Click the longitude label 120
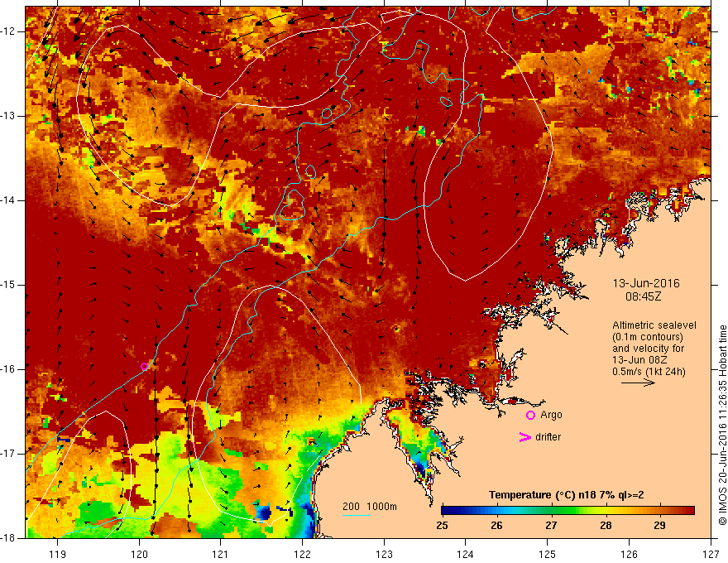728x563 pixels. [139, 554]
